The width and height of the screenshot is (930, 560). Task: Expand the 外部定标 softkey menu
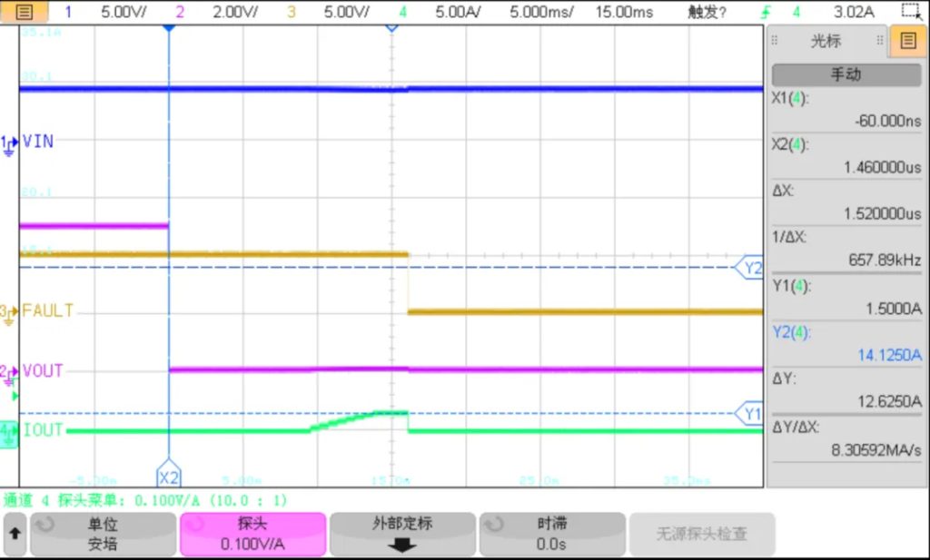click(x=401, y=534)
